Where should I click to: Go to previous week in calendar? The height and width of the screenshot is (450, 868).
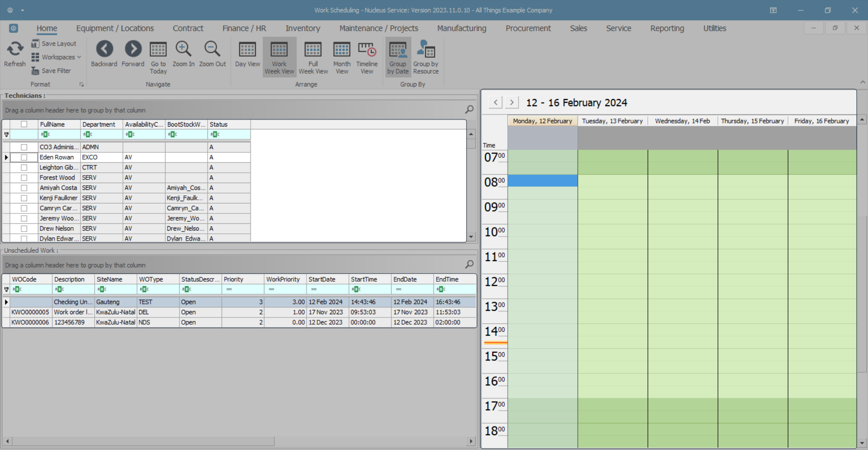[x=496, y=102]
